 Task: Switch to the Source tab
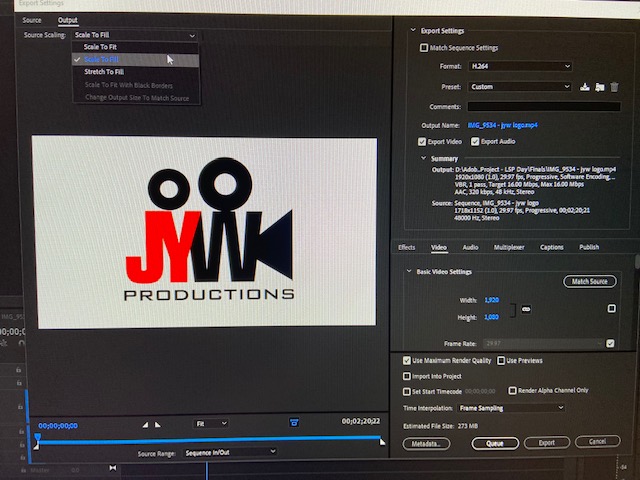[32, 20]
